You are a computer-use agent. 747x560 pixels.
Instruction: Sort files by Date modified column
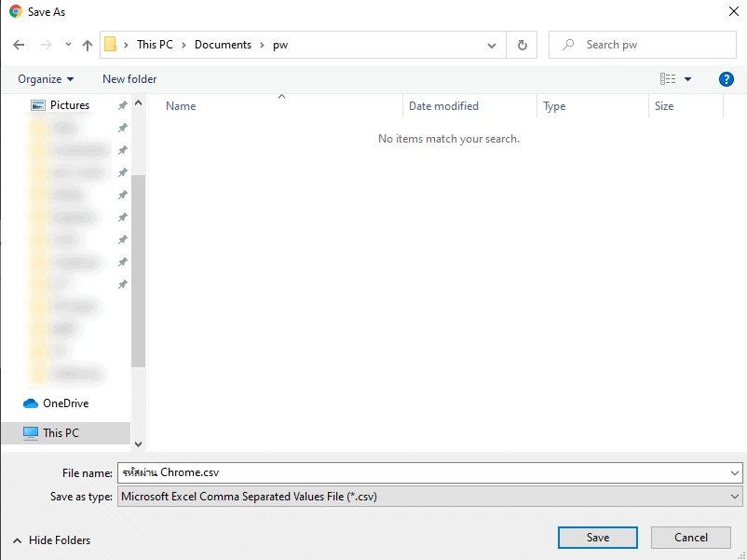[443, 106]
